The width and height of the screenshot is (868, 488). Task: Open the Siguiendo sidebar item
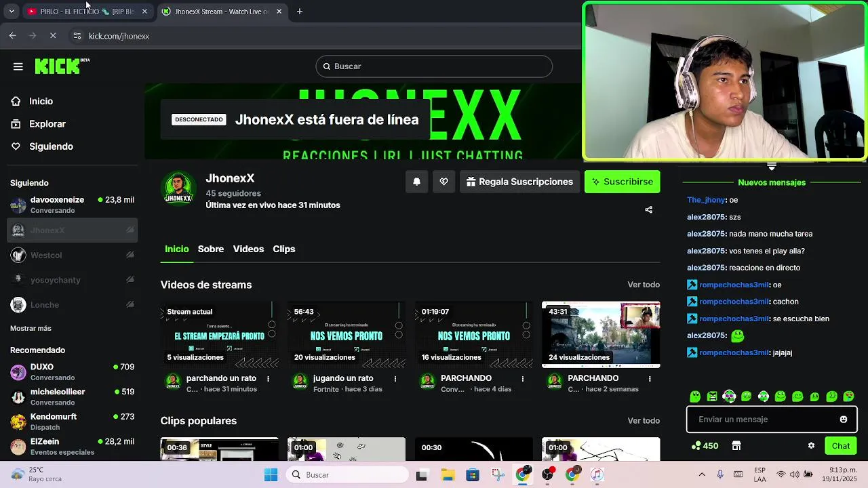(x=51, y=146)
